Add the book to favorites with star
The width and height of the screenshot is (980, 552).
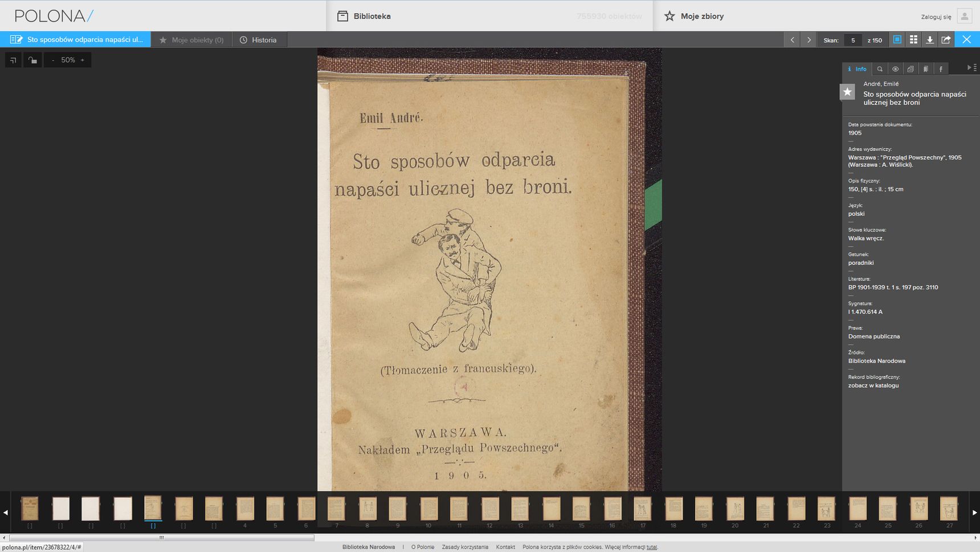click(847, 92)
